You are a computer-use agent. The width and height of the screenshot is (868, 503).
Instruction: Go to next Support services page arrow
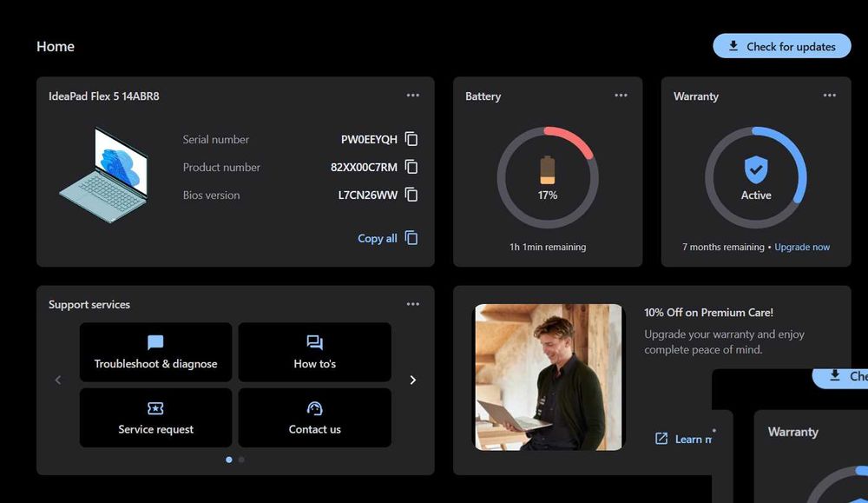(x=412, y=380)
